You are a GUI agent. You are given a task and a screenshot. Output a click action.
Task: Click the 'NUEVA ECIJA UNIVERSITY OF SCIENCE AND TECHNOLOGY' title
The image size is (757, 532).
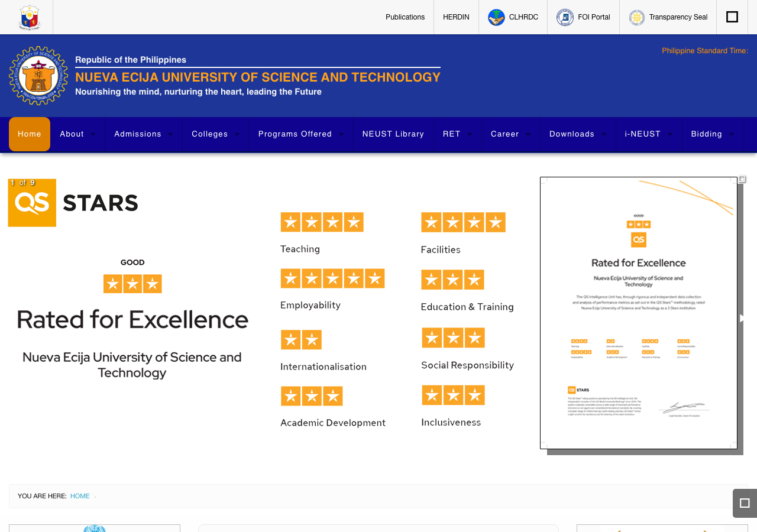point(258,77)
